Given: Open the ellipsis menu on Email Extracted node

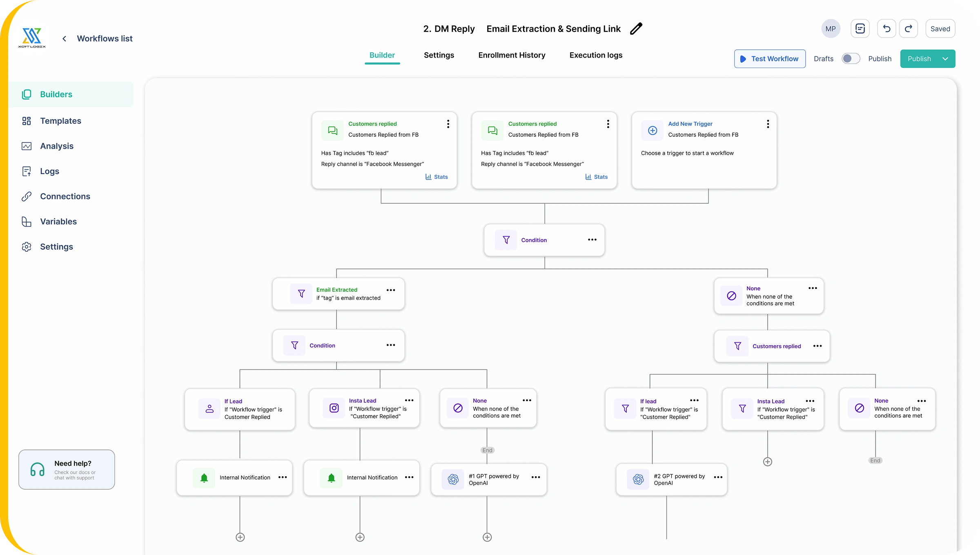Looking at the screenshot, I should (x=391, y=290).
